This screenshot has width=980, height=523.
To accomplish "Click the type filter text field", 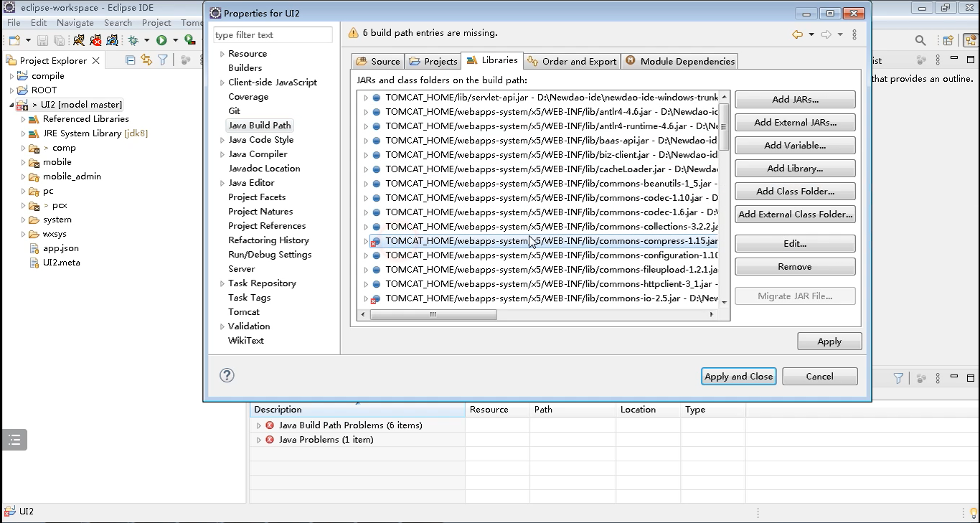I will tap(273, 35).
